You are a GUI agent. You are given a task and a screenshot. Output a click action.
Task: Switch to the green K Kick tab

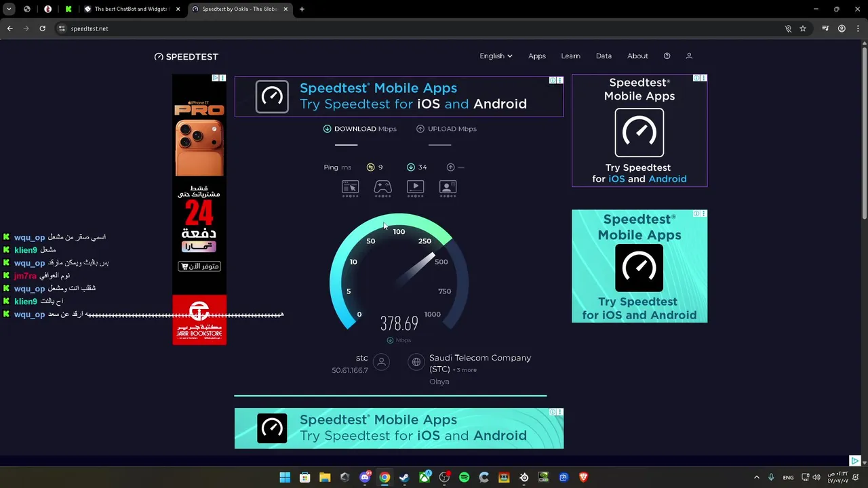[x=68, y=9]
